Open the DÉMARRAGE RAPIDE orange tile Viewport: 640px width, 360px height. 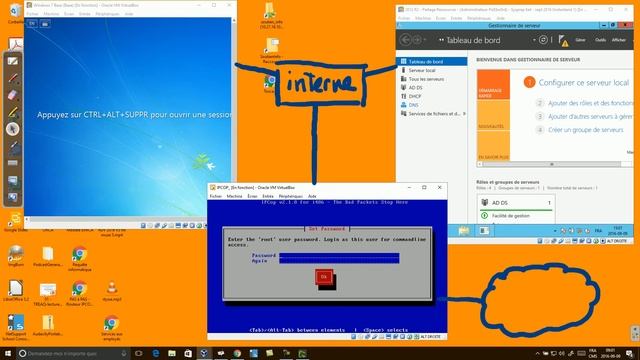click(493, 84)
